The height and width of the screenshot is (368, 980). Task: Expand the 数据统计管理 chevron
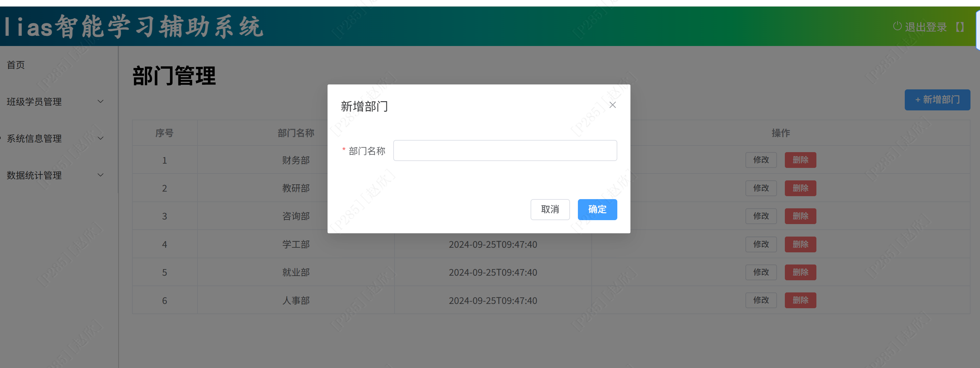pos(101,175)
